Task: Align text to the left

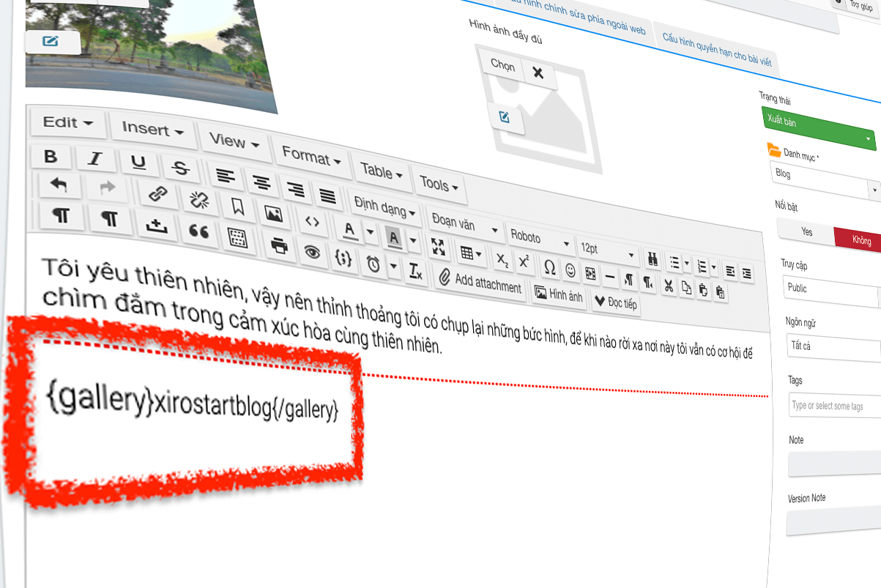Action: [x=226, y=176]
